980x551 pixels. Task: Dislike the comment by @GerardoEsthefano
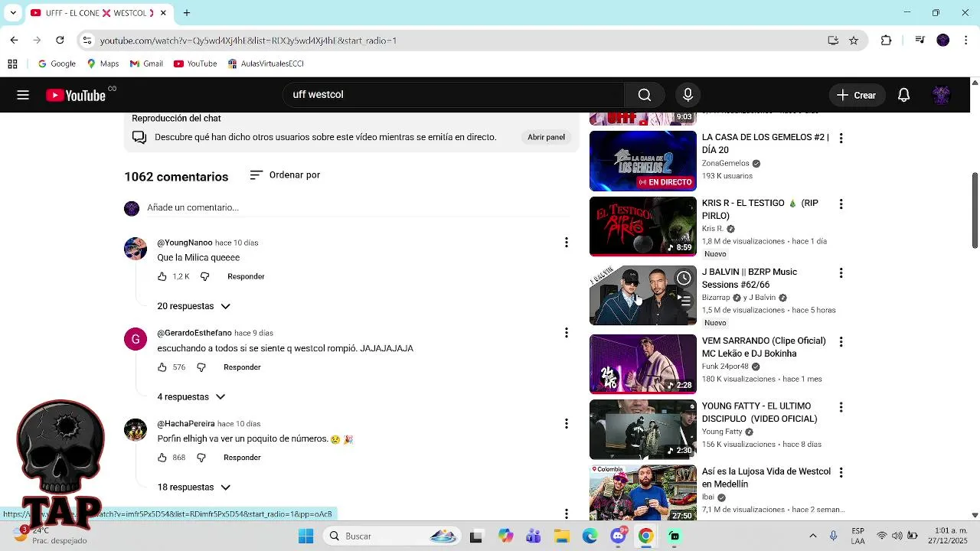click(201, 367)
